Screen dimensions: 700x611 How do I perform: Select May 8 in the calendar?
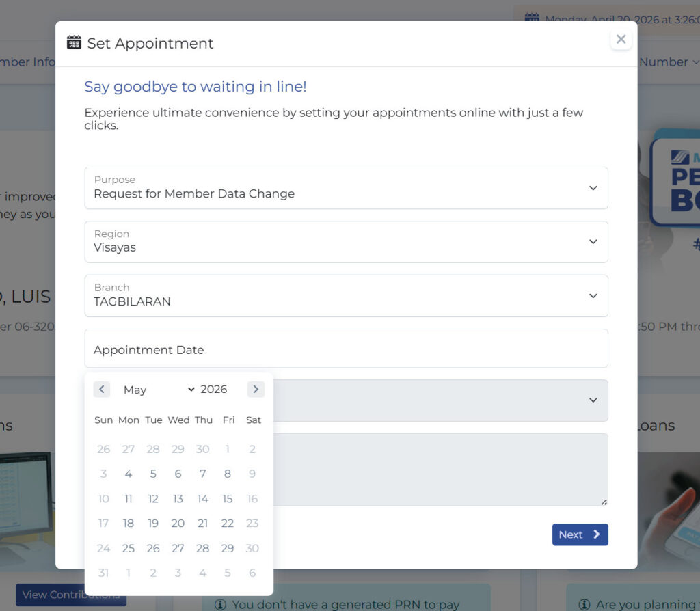click(x=227, y=474)
